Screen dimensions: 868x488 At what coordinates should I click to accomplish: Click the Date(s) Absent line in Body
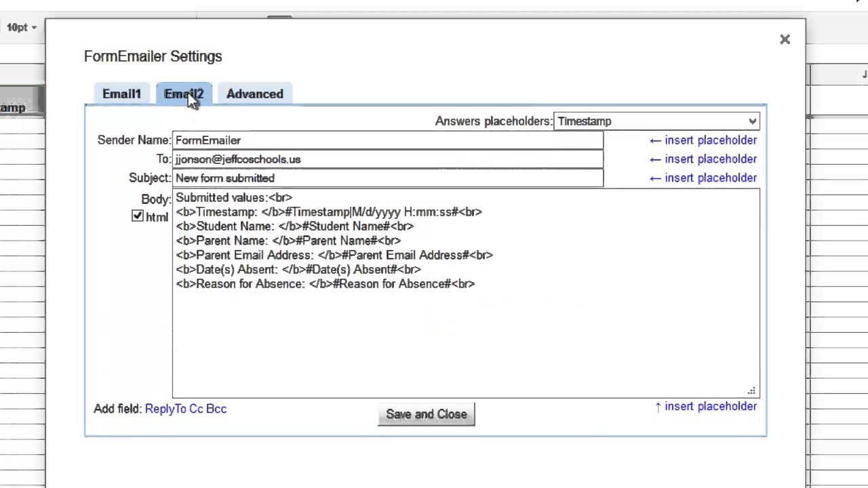coord(298,270)
